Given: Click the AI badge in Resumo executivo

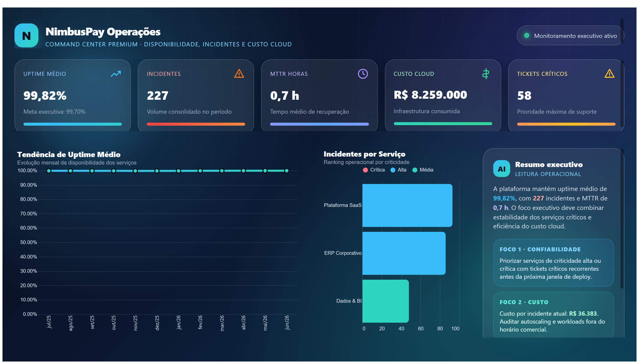Looking at the screenshot, I should tap(501, 169).
